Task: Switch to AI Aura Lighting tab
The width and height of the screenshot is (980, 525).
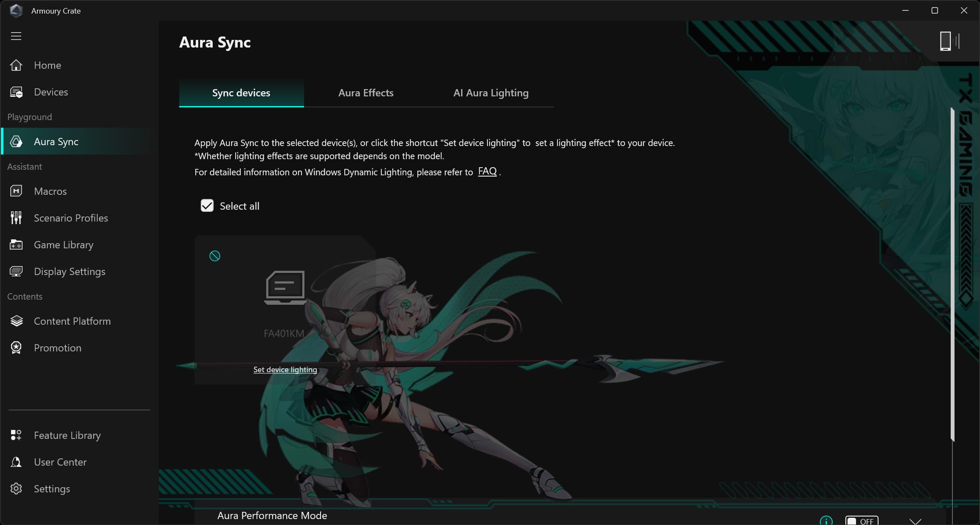Action: pyautogui.click(x=490, y=93)
